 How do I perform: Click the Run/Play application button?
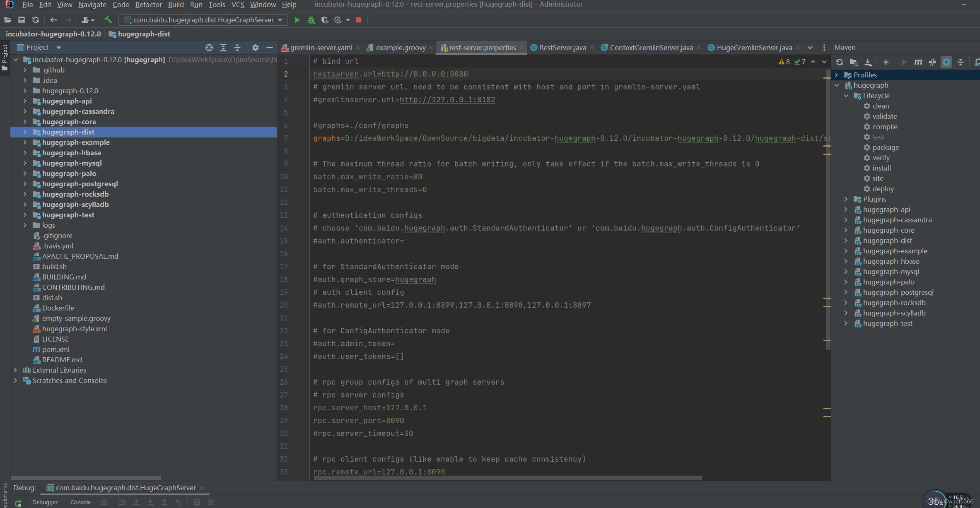click(297, 19)
